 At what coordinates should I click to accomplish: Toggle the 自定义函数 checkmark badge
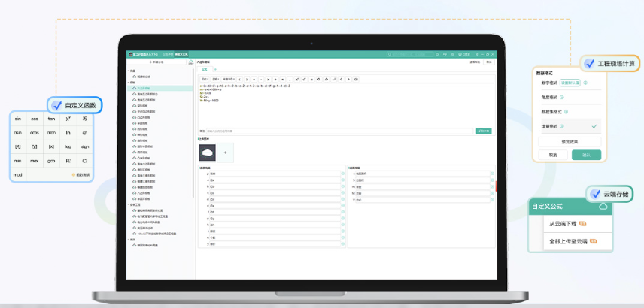point(56,104)
